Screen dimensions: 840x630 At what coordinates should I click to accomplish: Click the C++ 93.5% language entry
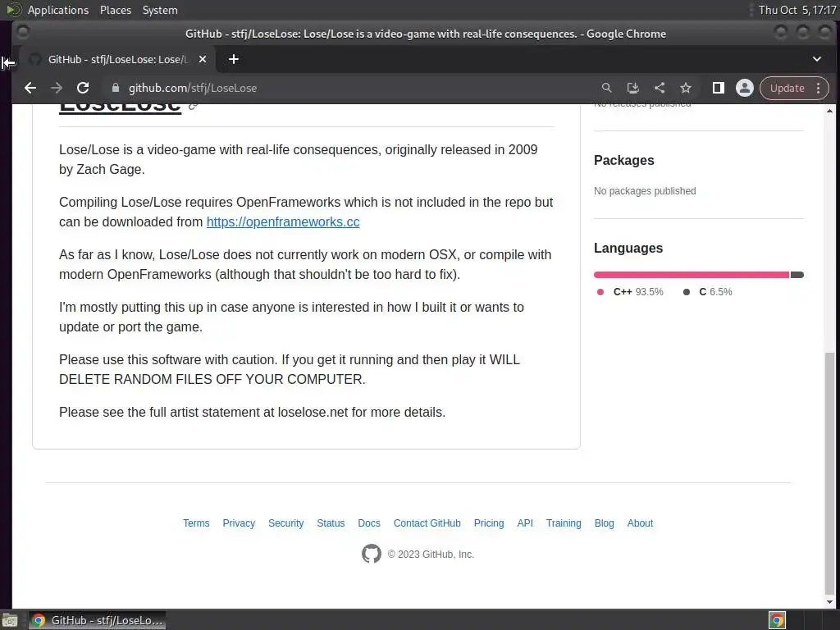tap(630, 292)
